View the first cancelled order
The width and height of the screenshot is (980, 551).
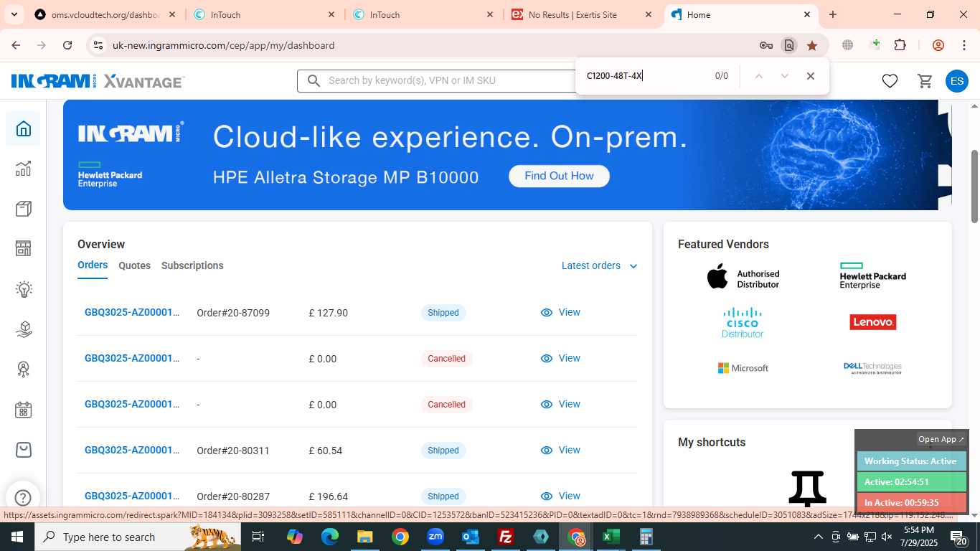click(x=560, y=358)
